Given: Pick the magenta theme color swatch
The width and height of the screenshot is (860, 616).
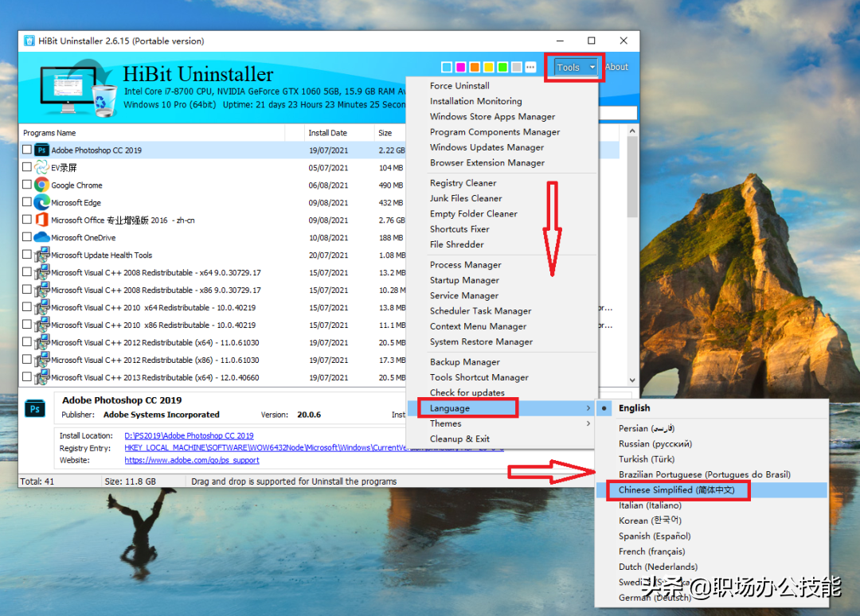Looking at the screenshot, I should pos(461,68).
